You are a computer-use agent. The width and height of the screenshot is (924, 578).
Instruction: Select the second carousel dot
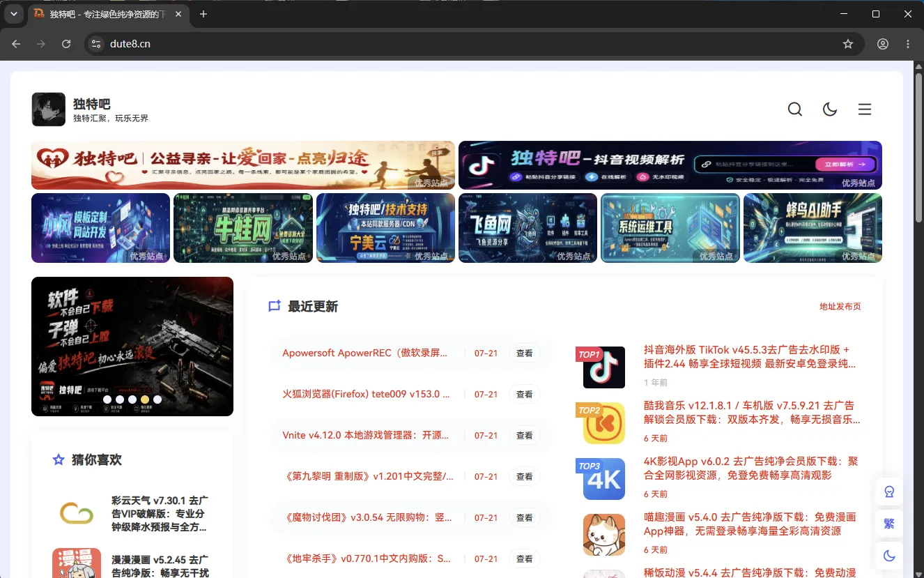click(120, 400)
